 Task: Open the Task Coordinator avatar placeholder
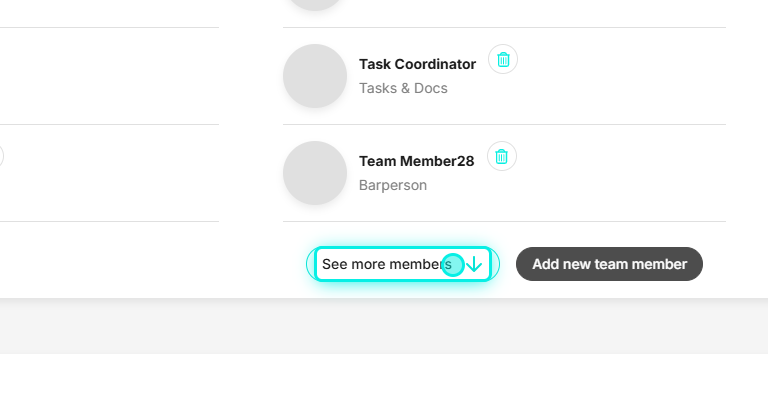point(315,76)
